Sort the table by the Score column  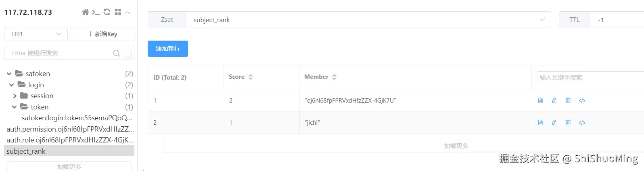tap(250, 77)
